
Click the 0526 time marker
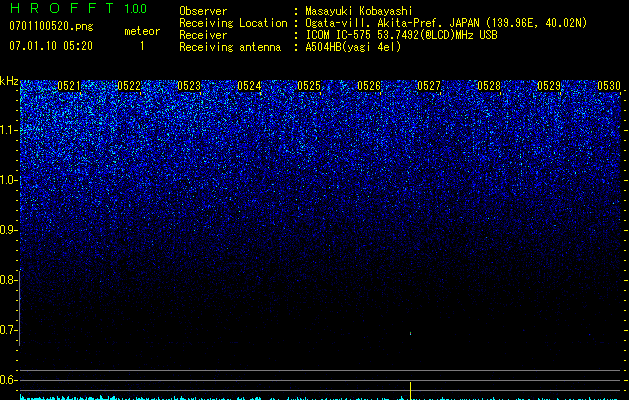click(x=369, y=86)
